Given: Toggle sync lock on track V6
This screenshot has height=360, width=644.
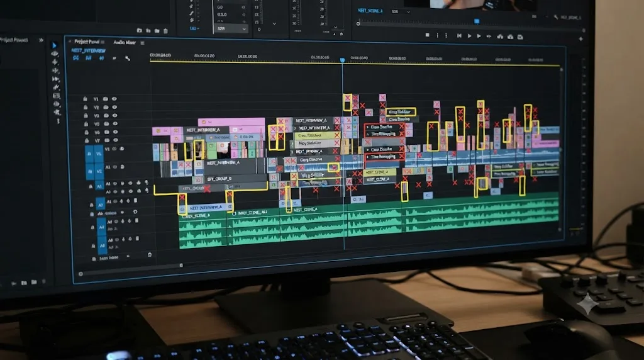Looking at the screenshot, I should 106,132.
